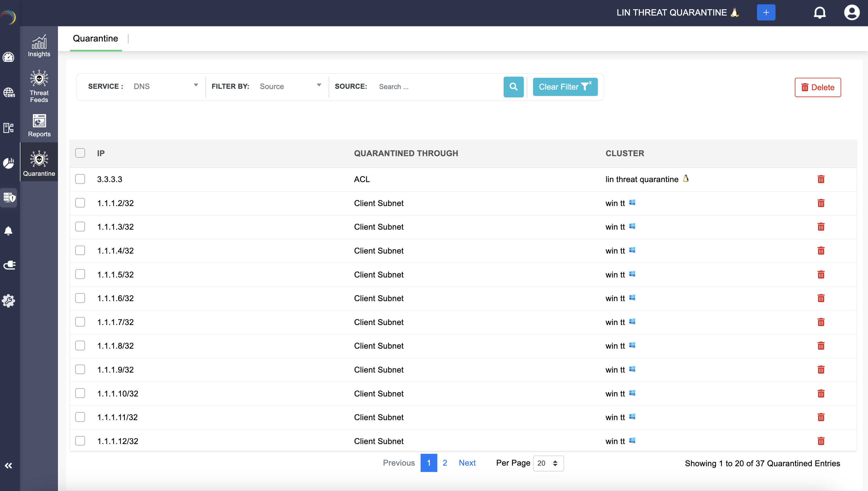Click the dashboard speedometer icon in the sidebar
Image resolution: width=868 pixels, height=491 pixels.
tap(9, 57)
